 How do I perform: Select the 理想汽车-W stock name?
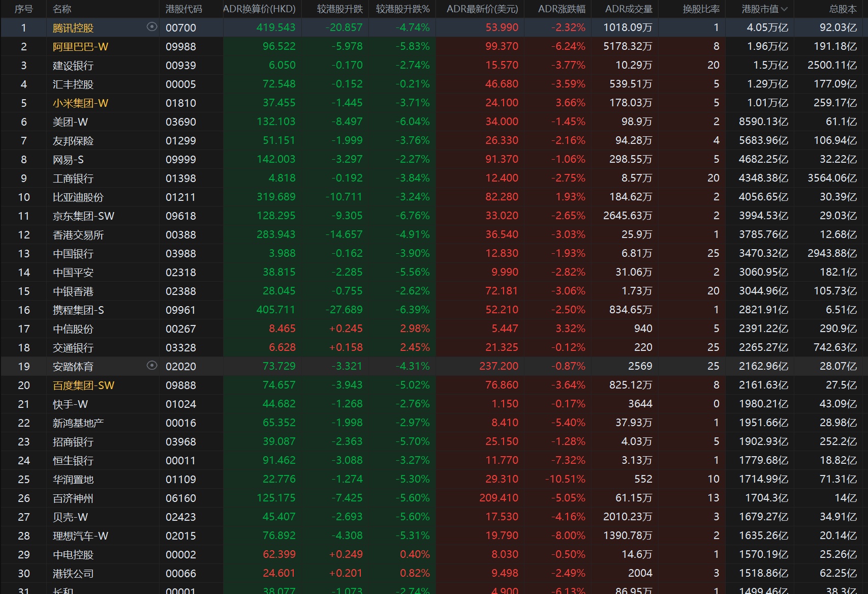[x=80, y=536]
